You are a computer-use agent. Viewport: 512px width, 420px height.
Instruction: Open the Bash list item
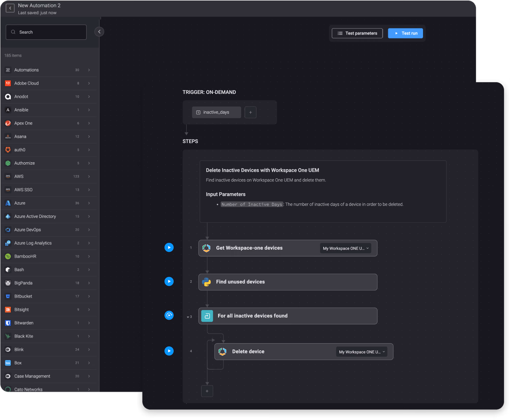(49, 270)
